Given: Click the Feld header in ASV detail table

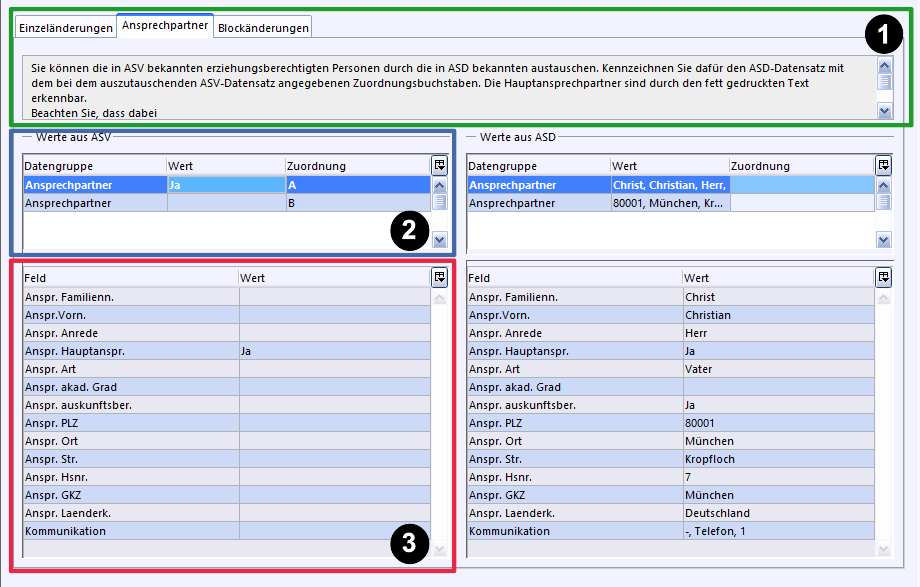Looking at the screenshot, I should tap(130, 278).
